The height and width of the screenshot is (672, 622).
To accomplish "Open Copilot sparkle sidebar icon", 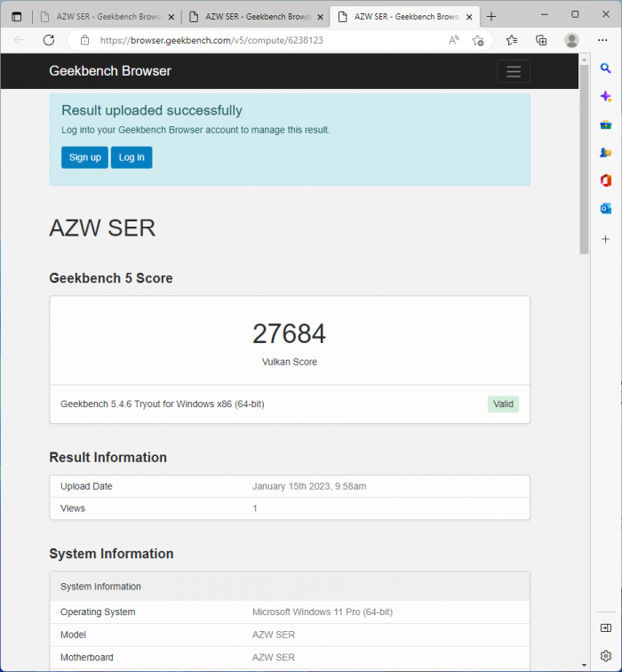I will tap(605, 96).
